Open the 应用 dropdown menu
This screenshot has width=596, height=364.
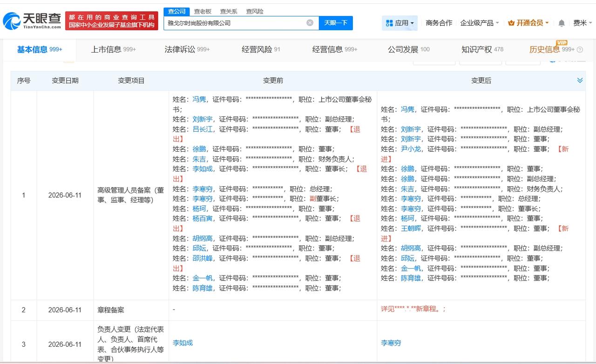[x=400, y=23]
